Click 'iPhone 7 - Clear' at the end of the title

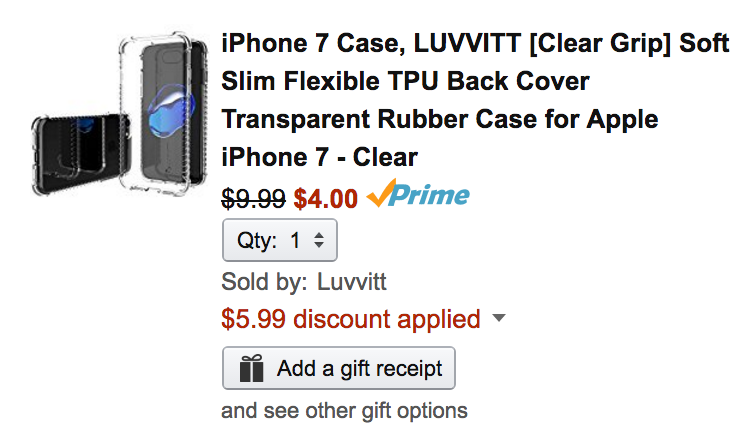point(319,157)
